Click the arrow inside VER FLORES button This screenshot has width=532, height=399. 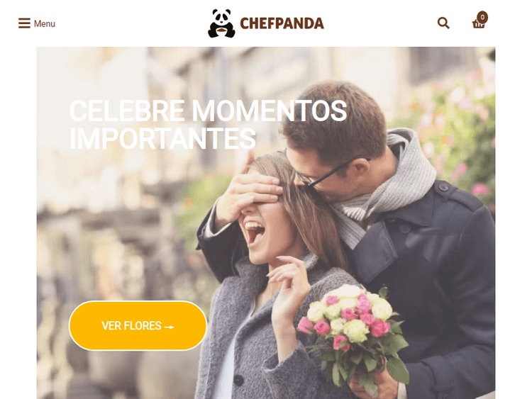tap(170, 327)
